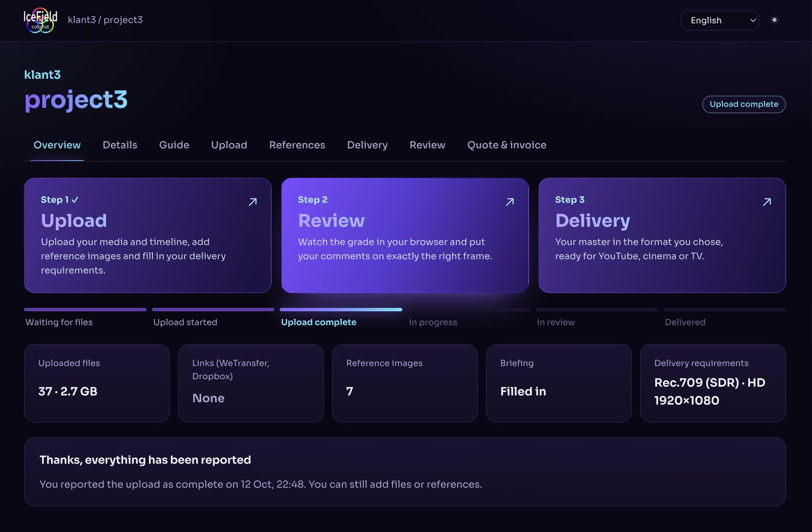Click the Upload complete status badge
Screen dimensions: 812x532
coord(743,104)
